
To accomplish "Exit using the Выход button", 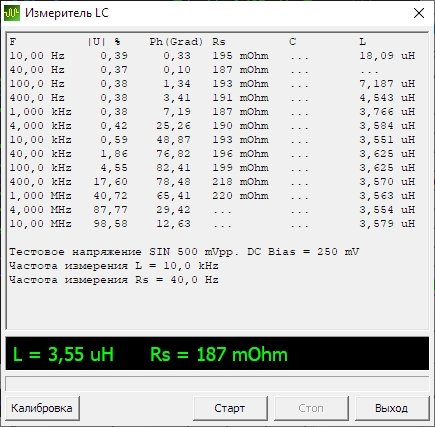I will pyautogui.click(x=392, y=408).
